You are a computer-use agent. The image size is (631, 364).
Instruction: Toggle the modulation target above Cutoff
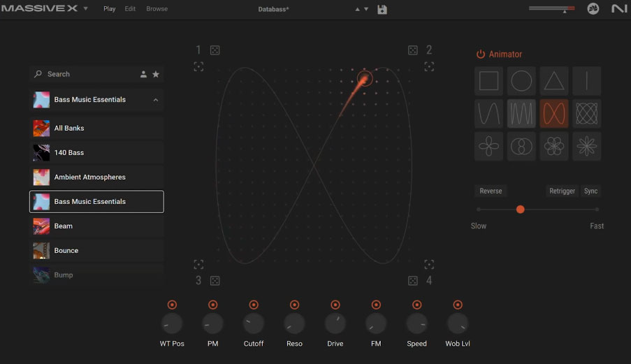(254, 305)
